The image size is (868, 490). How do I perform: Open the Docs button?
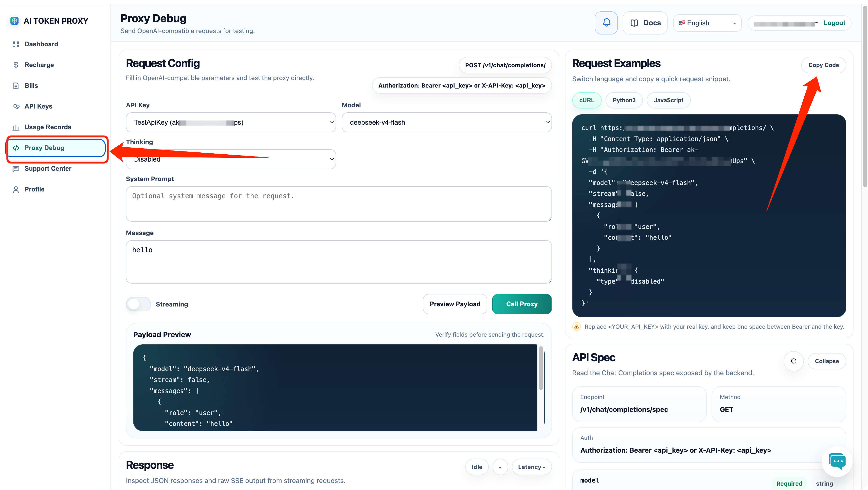click(645, 23)
